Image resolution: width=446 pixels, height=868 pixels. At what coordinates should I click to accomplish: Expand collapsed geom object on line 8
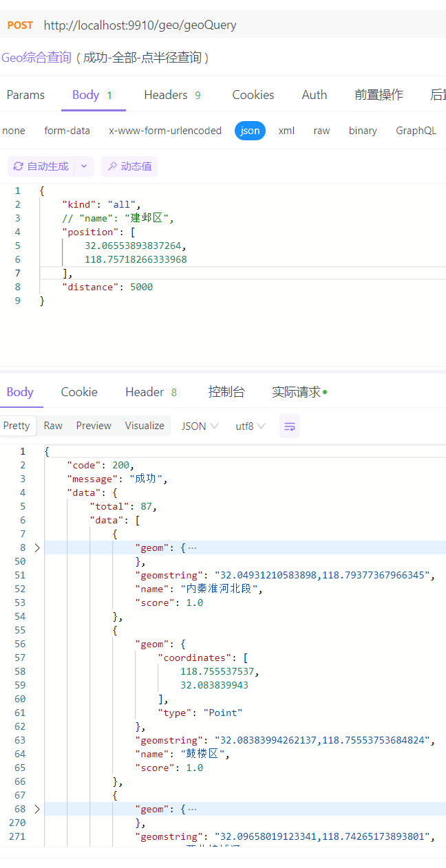pyautogui.click(x=37, y=548)
